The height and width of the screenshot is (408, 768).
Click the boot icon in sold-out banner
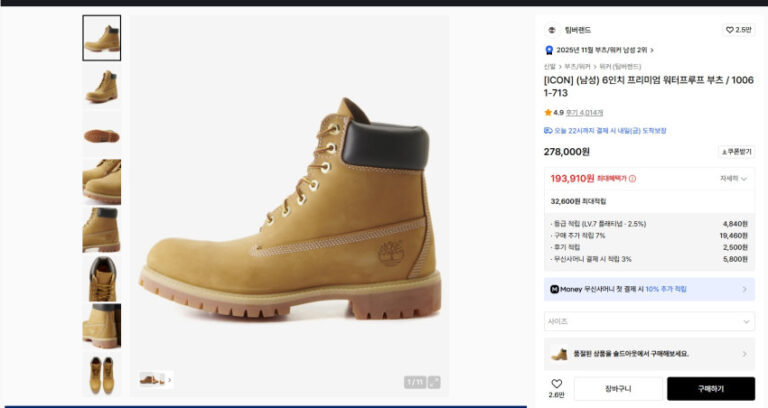coord(559,353)
